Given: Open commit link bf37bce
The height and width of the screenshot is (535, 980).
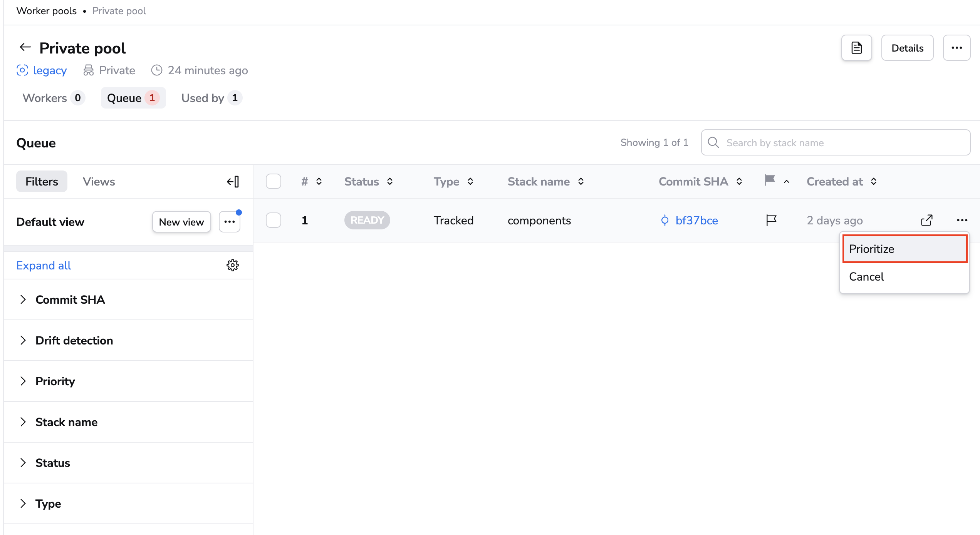Looking at the screenshot, I should (x=696, y=221).
